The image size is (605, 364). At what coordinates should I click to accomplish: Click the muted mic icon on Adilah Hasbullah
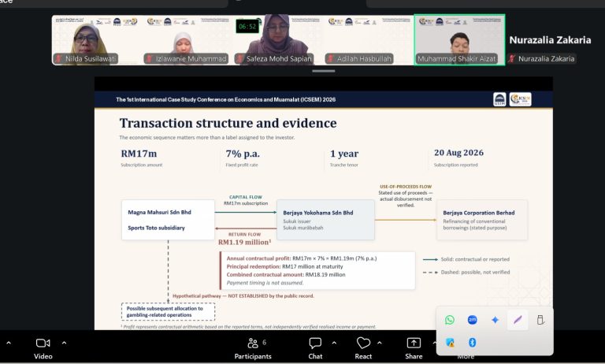click(330, 58)
